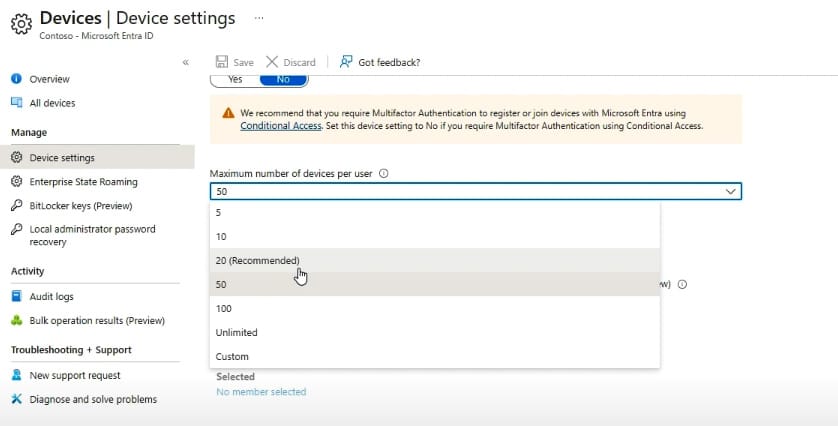
Task: Click the Discard X icon
Action: pos(272,62)
